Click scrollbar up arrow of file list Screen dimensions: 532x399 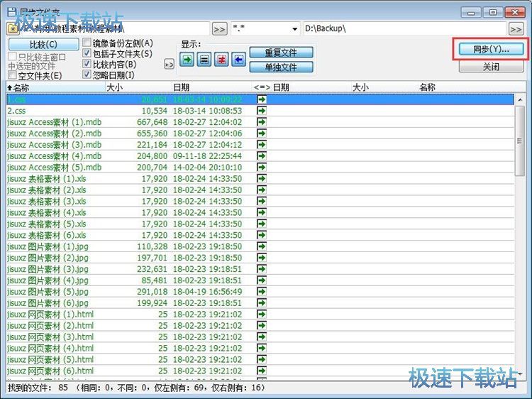pyautogui.click(x=520, y=100)
